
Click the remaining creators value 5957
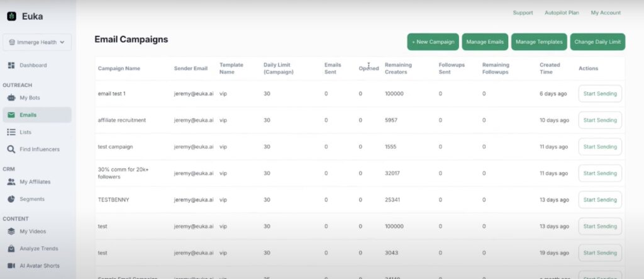(391, 120)
